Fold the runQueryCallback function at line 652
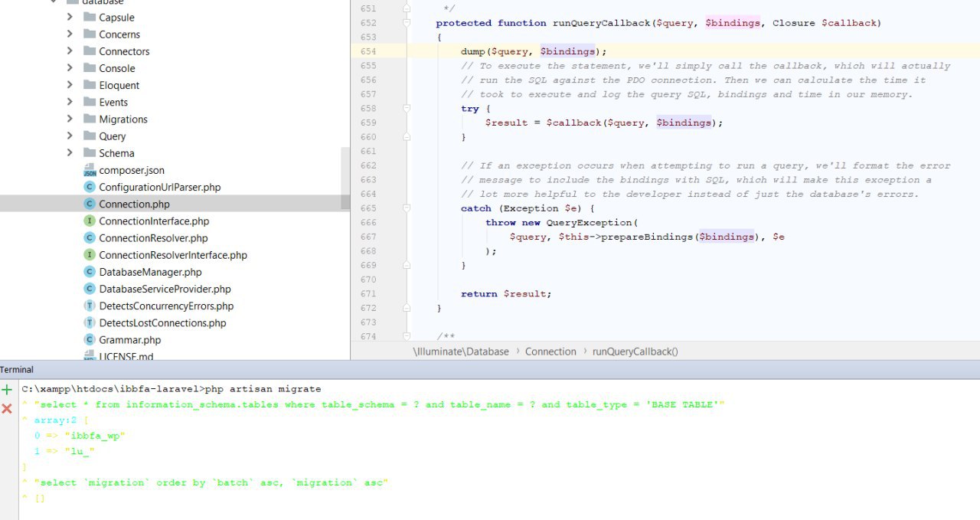The height and width of the screenshot is (520, 980). pos(407,23)
